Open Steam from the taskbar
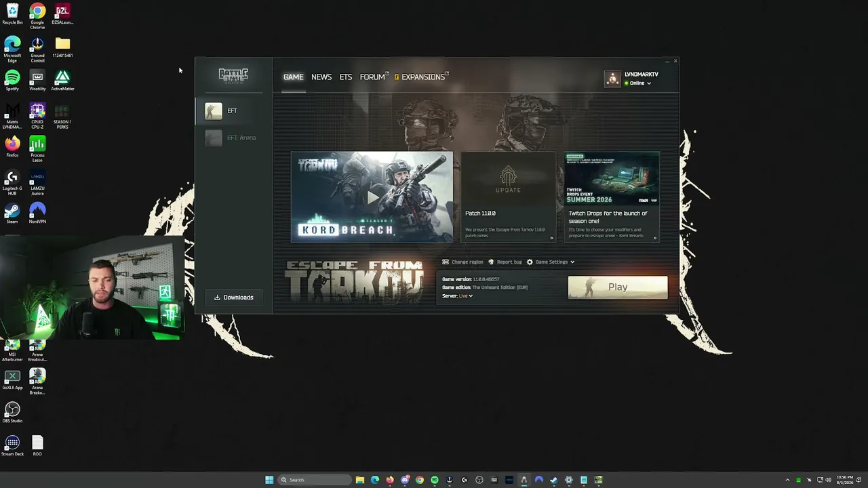 click(x=554, y=480)
